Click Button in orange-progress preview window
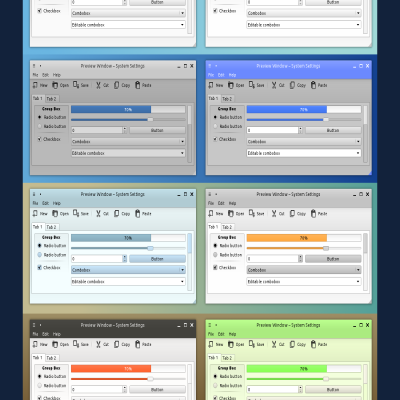The height and width of the screenshot is (400, 400). pos(333,259)
